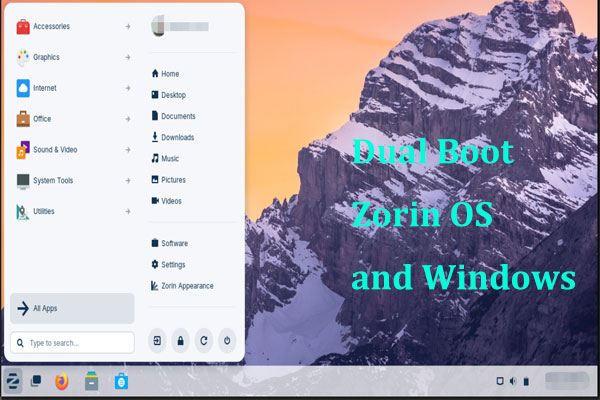
Task: Open the Office category
Action: click(73, 119)
